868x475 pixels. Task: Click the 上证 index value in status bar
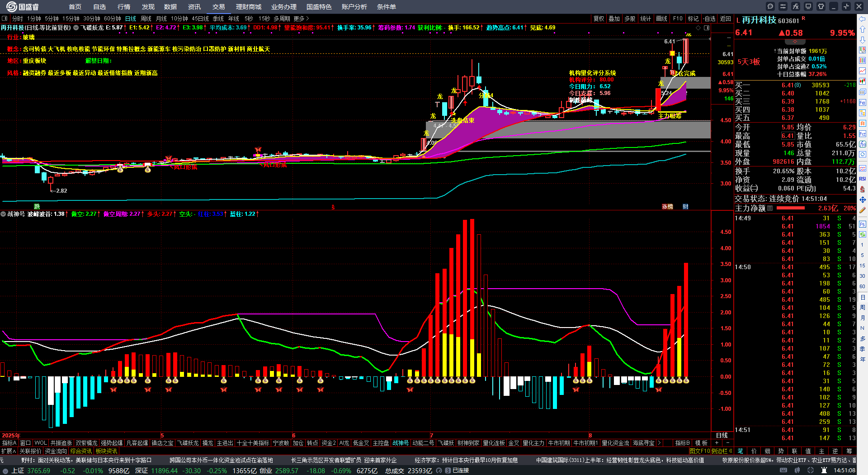[x=39, y=470]
